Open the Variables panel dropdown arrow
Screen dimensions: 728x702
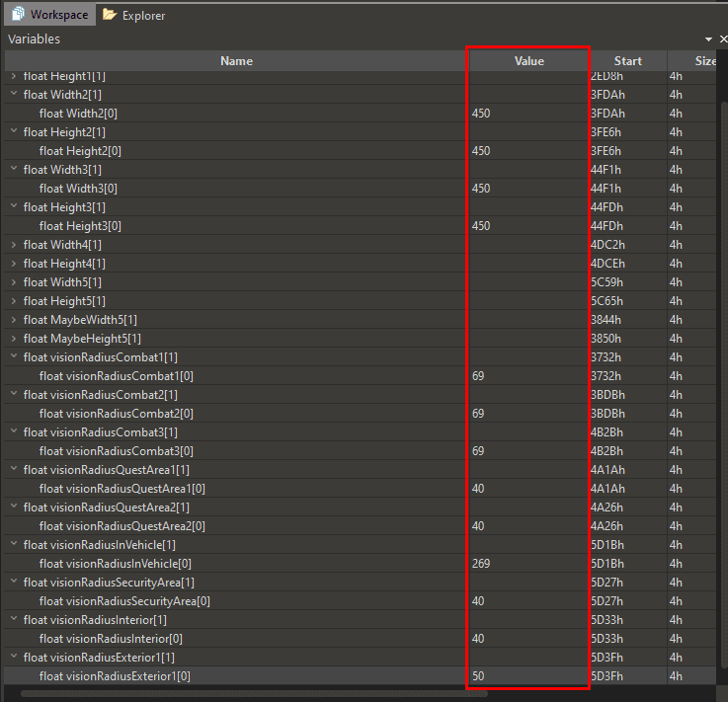click(708, 39)
